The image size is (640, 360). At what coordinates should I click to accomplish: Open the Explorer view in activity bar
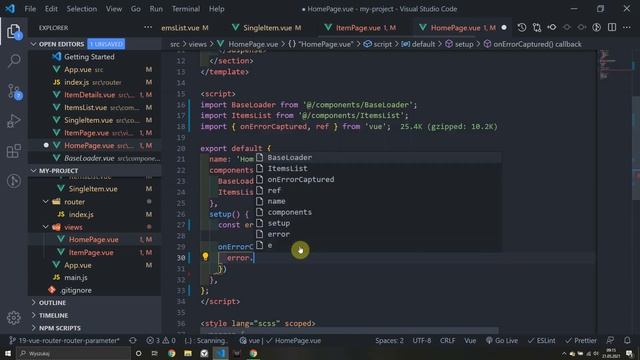[x=14, y=31]
